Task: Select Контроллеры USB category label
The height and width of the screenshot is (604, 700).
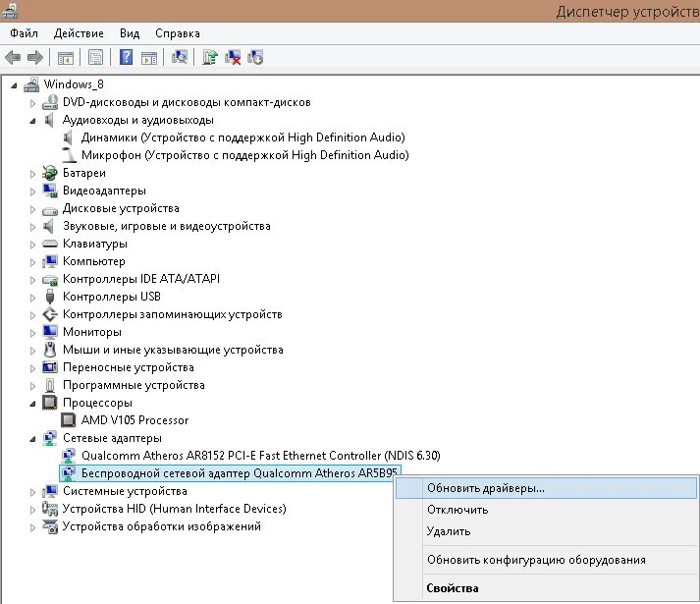Action: pyautogui.click(x=112, y=297)
